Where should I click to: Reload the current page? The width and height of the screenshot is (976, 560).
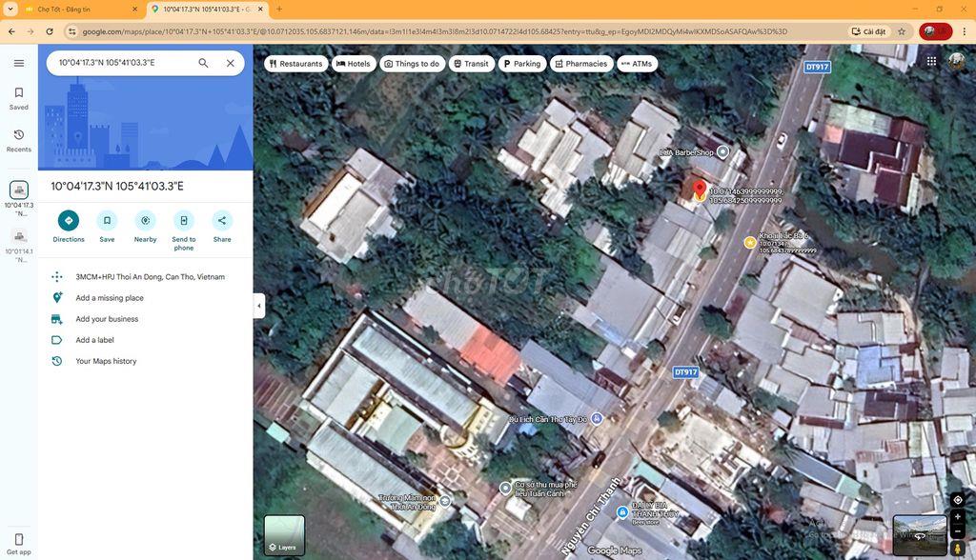click(50, 31)
